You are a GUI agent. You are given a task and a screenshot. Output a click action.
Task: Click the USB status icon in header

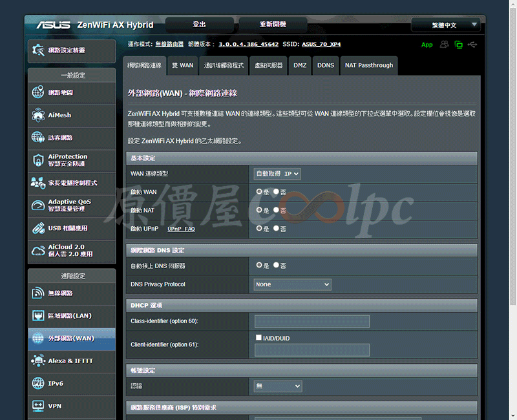pyautogui.click(x=472, y=44)
